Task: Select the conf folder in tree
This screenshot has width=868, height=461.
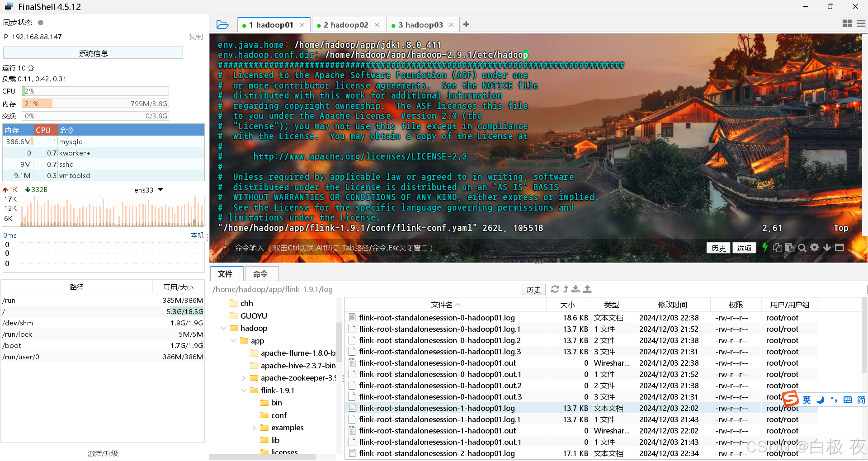Action: [279, 415]
